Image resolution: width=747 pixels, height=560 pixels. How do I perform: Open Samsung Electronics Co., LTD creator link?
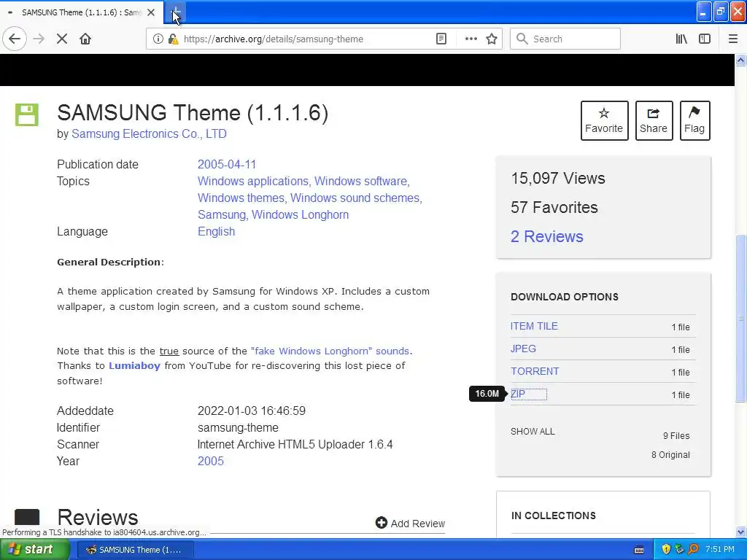coord(149,134)
